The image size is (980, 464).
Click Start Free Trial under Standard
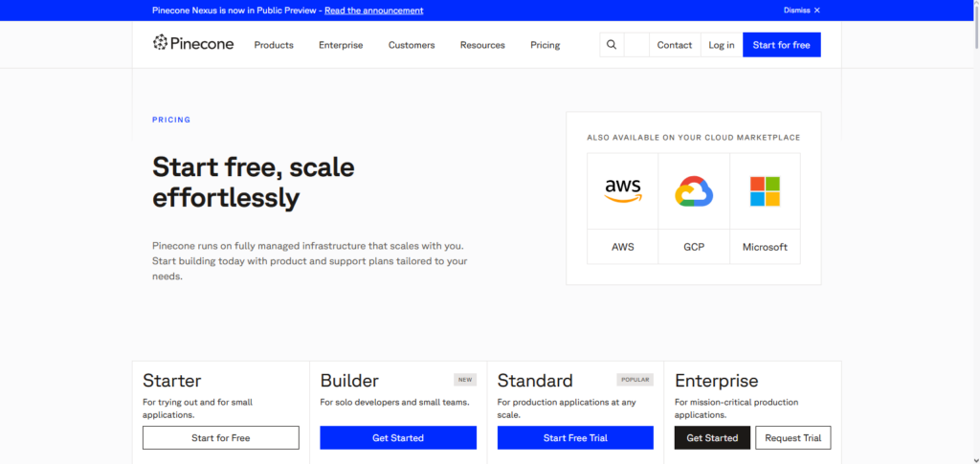(575, 438)
